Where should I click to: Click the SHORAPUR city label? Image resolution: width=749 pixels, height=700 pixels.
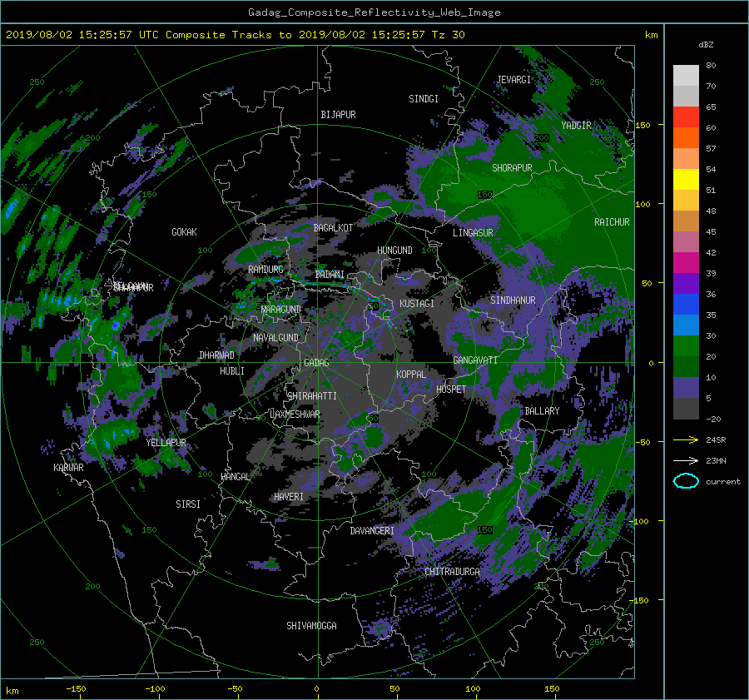512,168
